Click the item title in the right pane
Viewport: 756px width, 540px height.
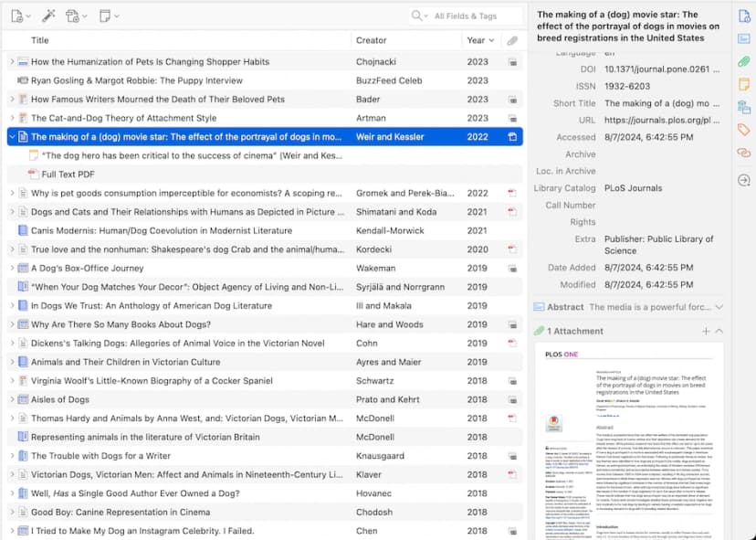pos(628,26)
